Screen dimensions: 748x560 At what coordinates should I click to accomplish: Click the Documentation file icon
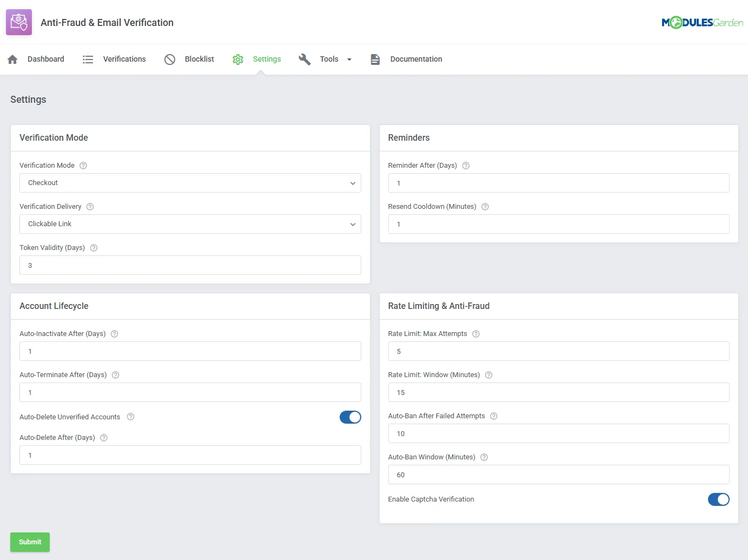coord(375,60)
